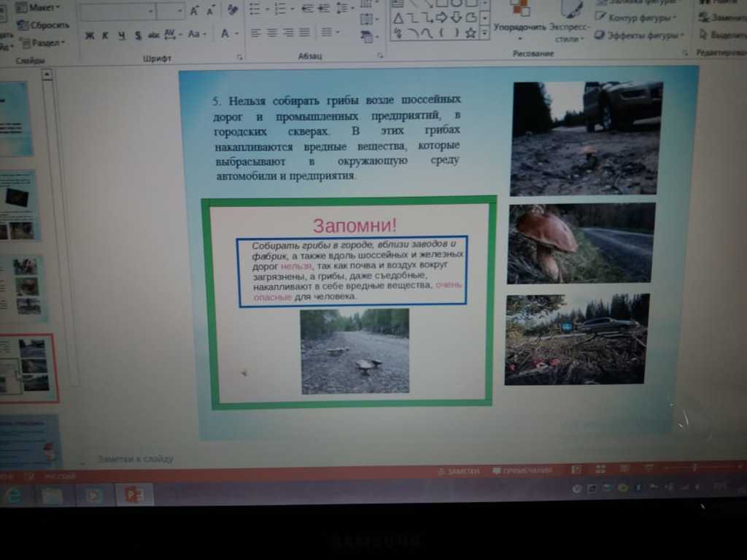
Task: Switch to PowerPoint on the taskbar
Action: (135, 495)
